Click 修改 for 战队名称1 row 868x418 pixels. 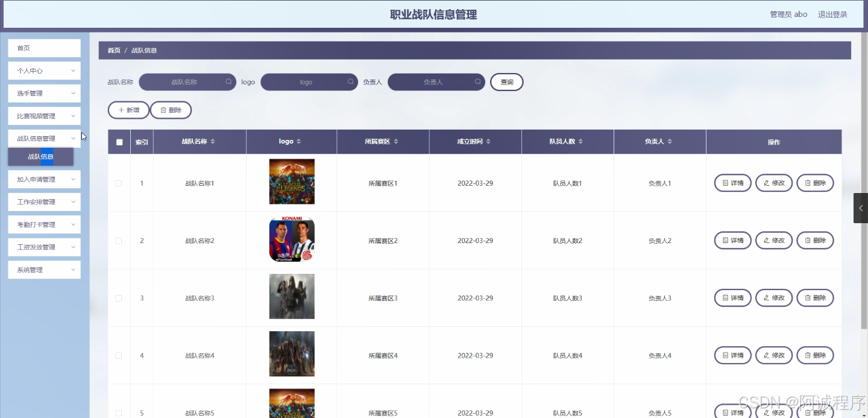774,183
